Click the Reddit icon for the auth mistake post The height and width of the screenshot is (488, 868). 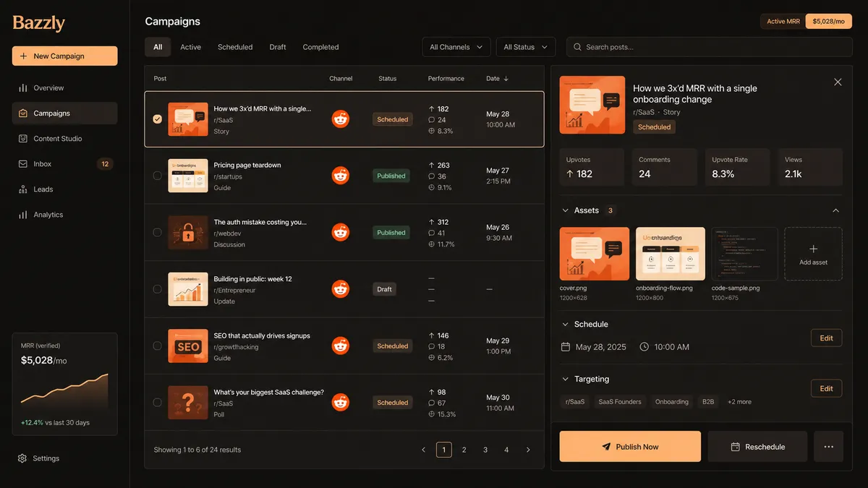[x=340, y=232]
